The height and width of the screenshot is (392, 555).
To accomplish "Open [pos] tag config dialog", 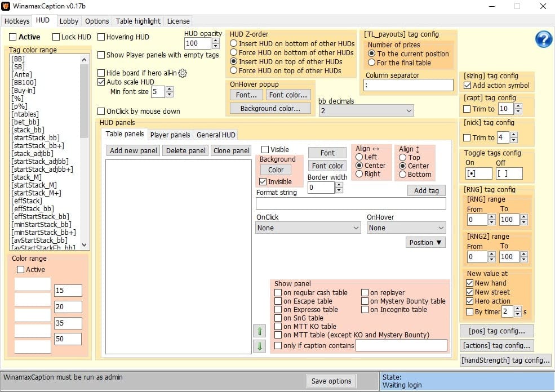I will click(x=497, y=331).
